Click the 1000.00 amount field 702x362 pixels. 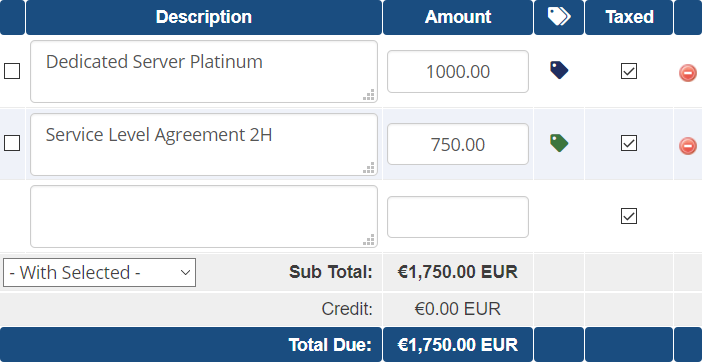pyautogui.click(x=458, y=72)
